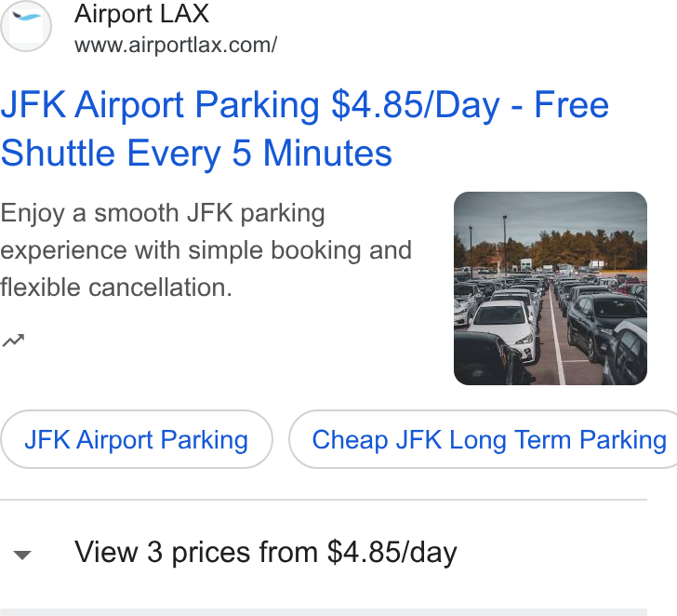
Task: Open the parking lot photo thumbnail
Action: click(x=551, y=288)
